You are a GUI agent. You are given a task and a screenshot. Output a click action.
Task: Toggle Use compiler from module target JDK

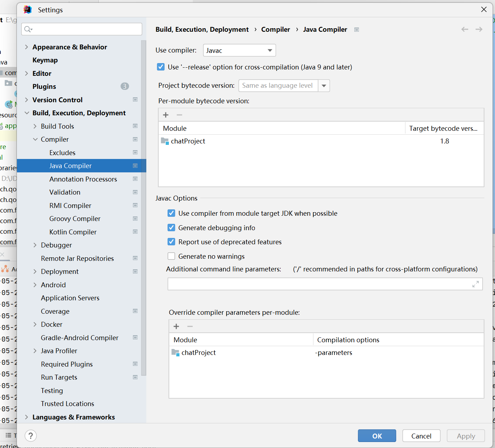(x=171, y=213)
